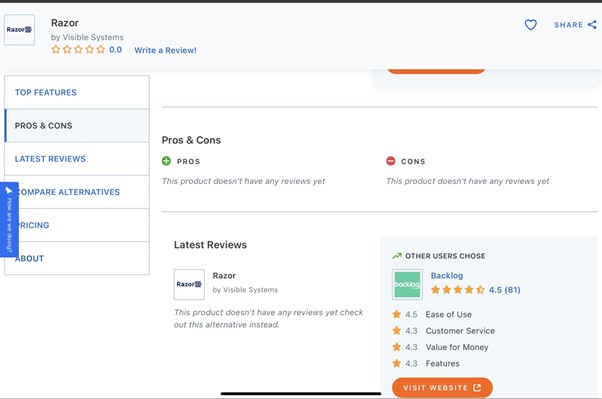Click Backlog's 4.5 (81) rating
Viewport: 602px width, 399px height.
tap(504, 290)
